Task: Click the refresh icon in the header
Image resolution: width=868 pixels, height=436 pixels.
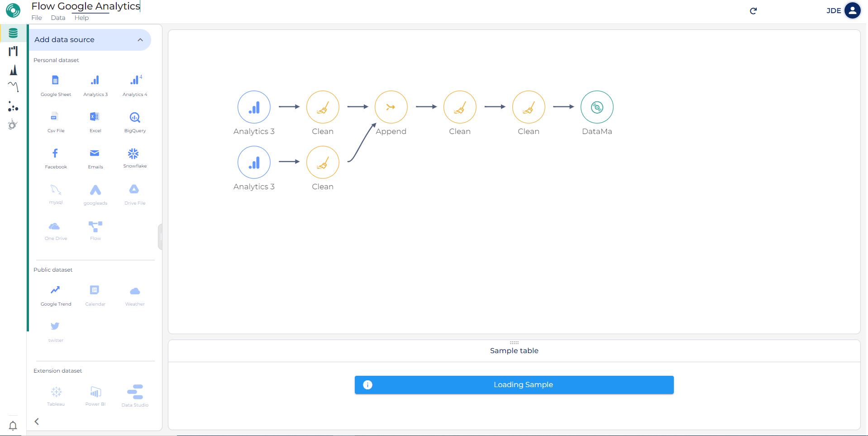Action: pyautogui.click(x=753, y=11)
